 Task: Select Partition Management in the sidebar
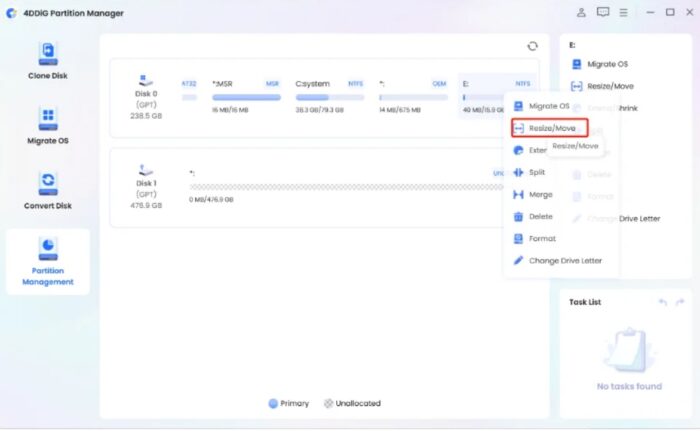(48, 262)
